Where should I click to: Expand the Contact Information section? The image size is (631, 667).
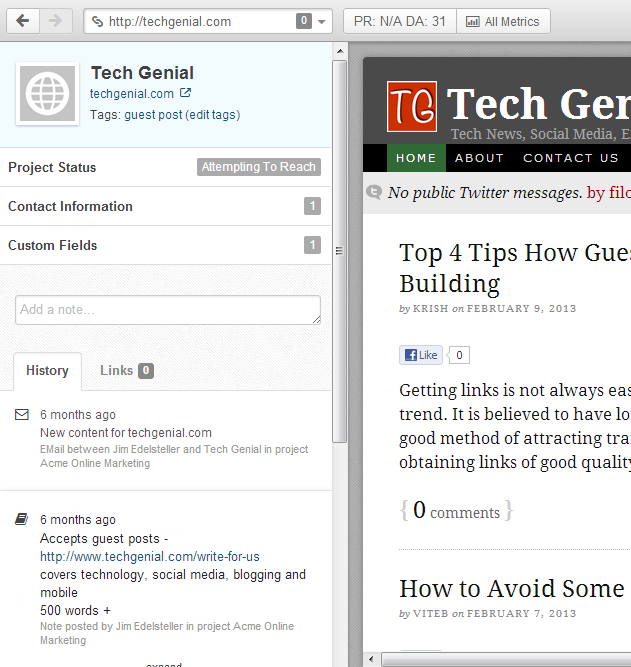(x=165, y=206)
